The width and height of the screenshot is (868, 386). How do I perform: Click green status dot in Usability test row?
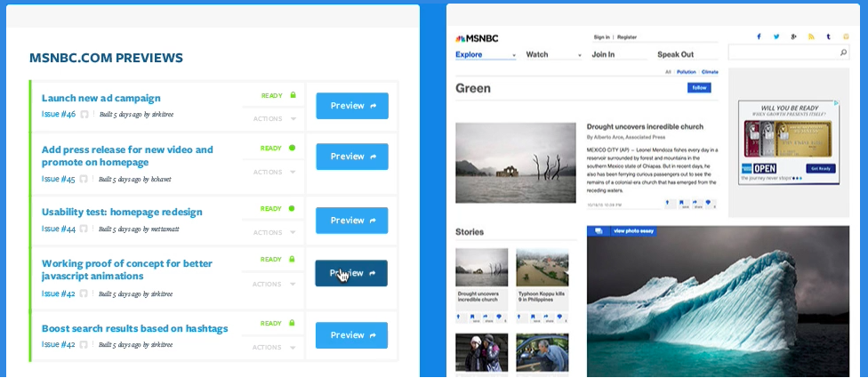pyautogui.click(x=292, y=208)
